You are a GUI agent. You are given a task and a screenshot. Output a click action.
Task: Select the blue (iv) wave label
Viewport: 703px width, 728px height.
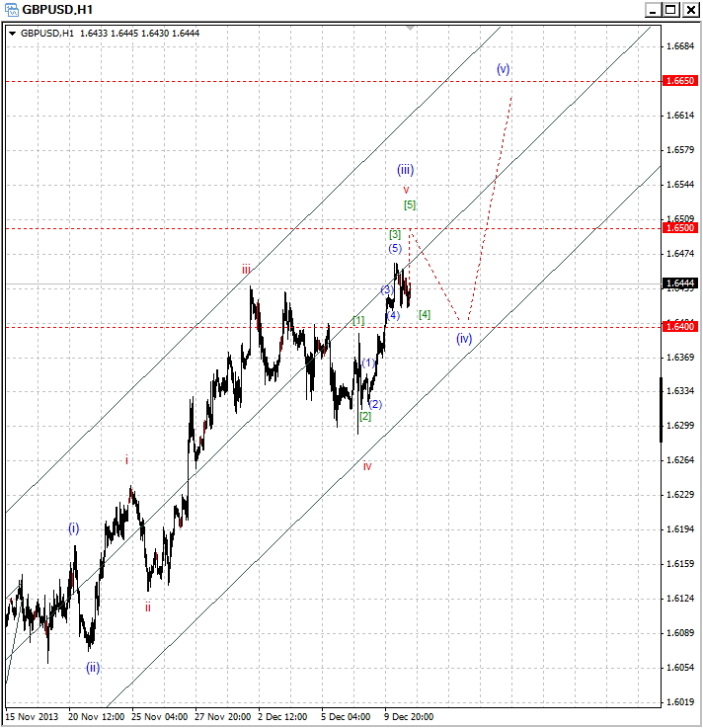tap(464, 339)
